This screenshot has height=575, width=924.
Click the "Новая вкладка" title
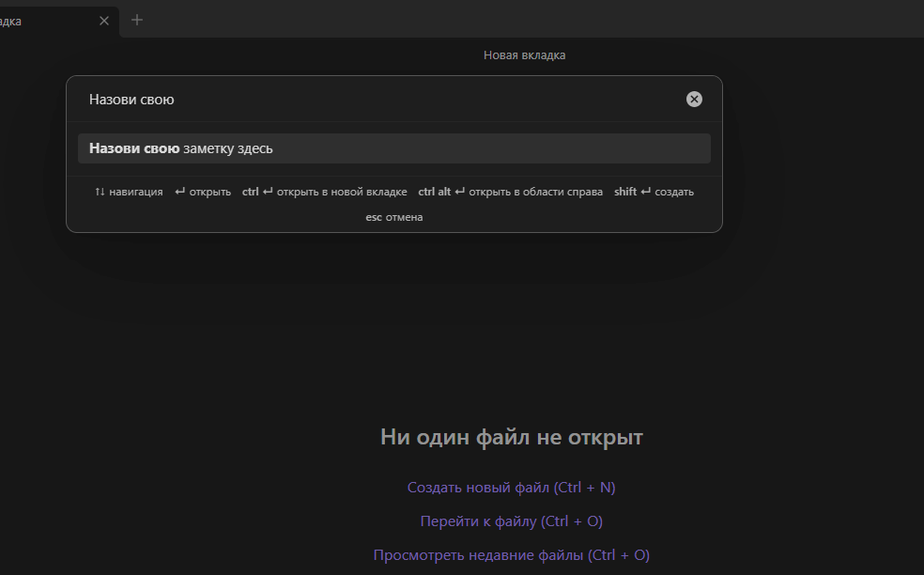point(525,54)
